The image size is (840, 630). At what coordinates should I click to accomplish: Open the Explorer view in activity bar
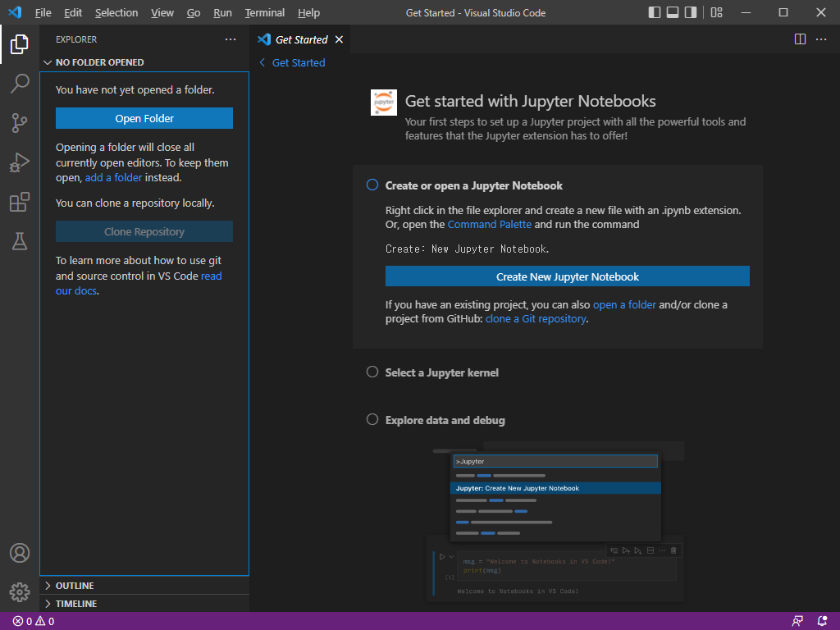20,44
